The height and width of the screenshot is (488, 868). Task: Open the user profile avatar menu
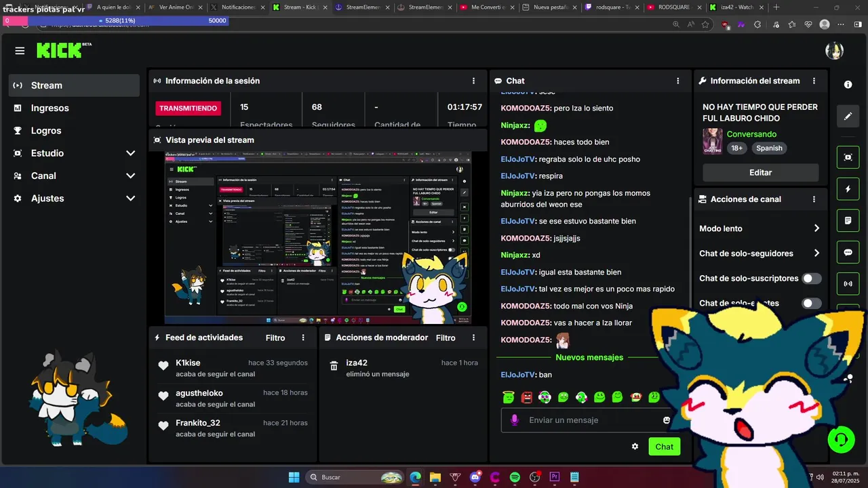click(834, 51)
